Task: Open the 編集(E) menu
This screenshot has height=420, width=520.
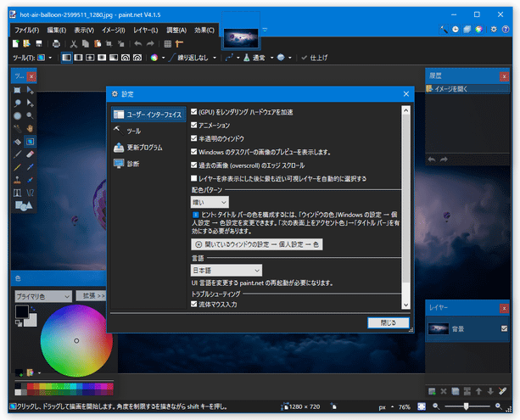Action: (56, 31)
